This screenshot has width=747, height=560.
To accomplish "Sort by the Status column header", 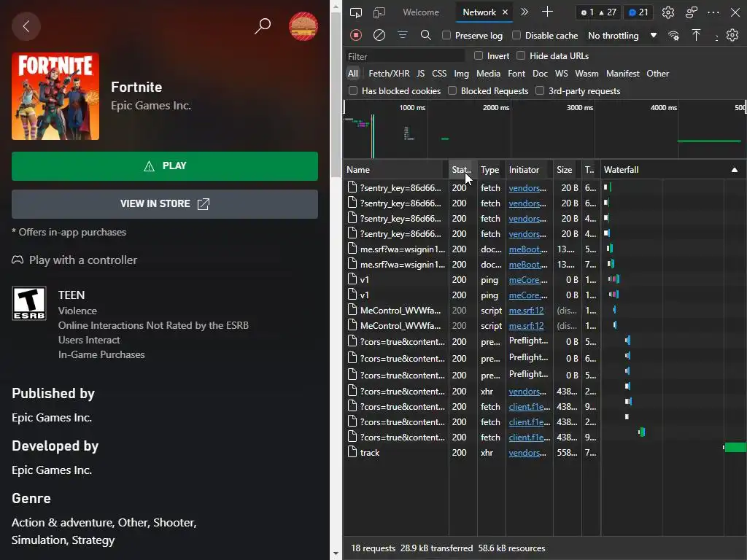I will [462, 170].
